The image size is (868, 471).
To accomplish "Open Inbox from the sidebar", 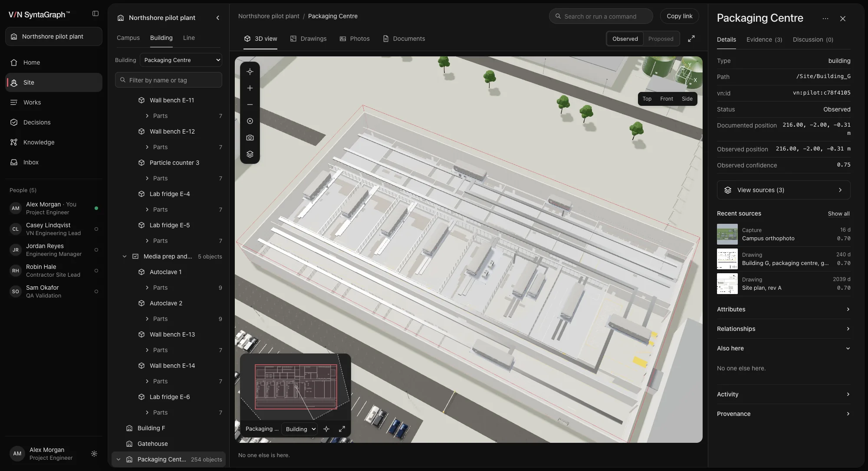I will click(x=54, y=162).
